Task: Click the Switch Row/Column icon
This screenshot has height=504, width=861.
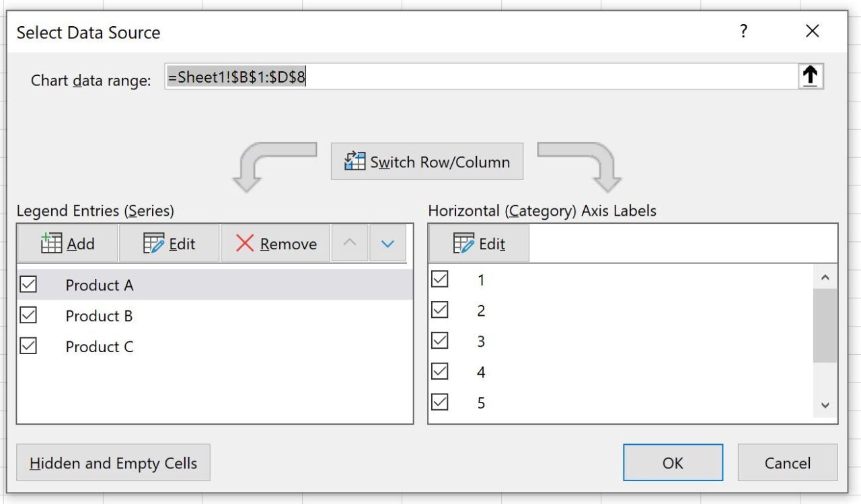Action: (354, 161)
